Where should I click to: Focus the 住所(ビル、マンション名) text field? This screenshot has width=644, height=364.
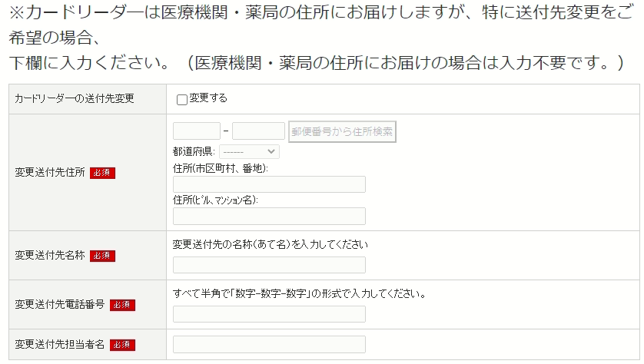(269, 216)
